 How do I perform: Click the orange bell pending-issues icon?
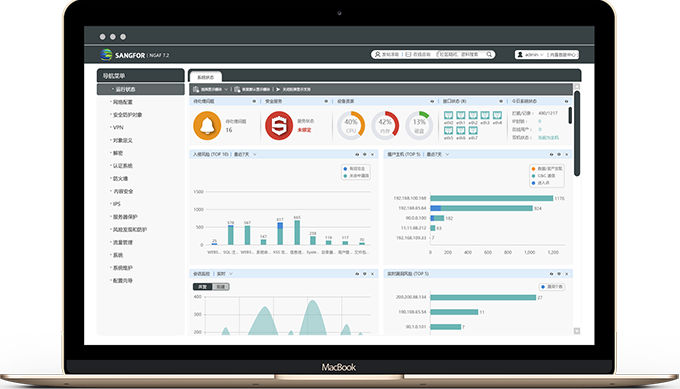(207, 125)
